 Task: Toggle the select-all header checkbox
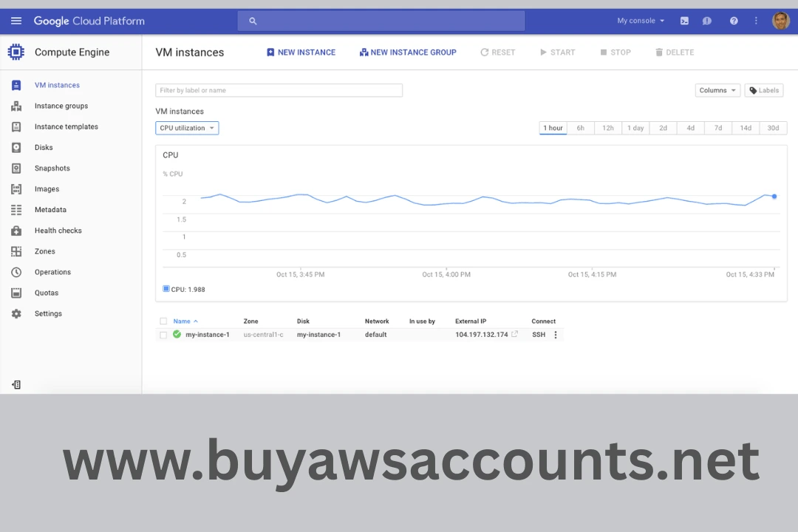pyautogui.click(x=163, y=321)
